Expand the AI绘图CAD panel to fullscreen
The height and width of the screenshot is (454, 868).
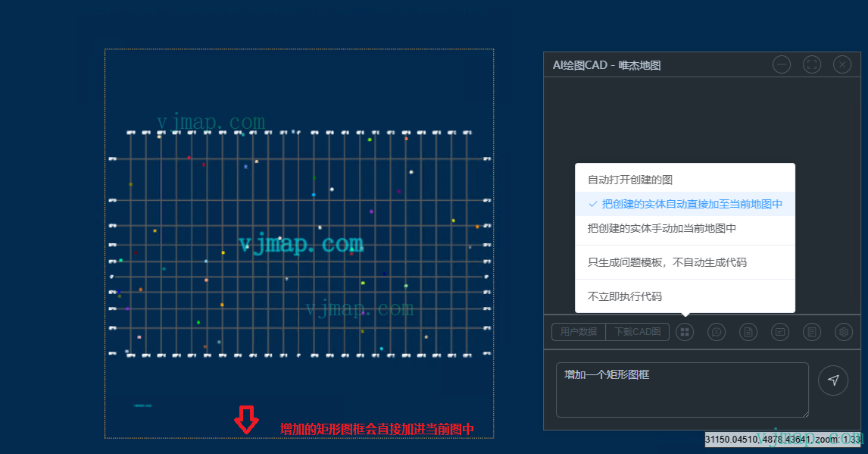pyautogui.click(x=812, y=64)
